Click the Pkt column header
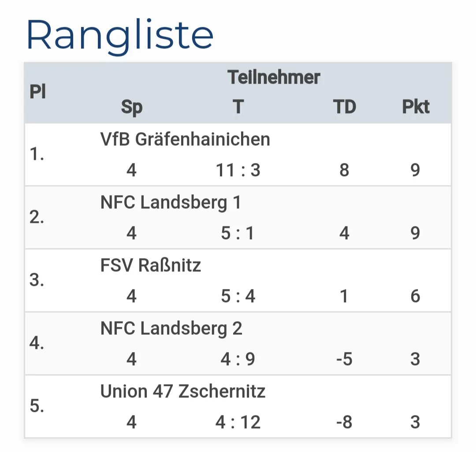The height and width of the screenshot is (452, 476). tap(416, 107)
